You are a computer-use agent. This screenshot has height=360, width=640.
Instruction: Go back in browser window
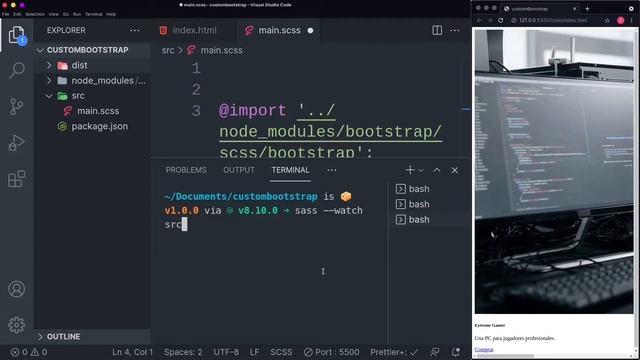pos(480,20)
